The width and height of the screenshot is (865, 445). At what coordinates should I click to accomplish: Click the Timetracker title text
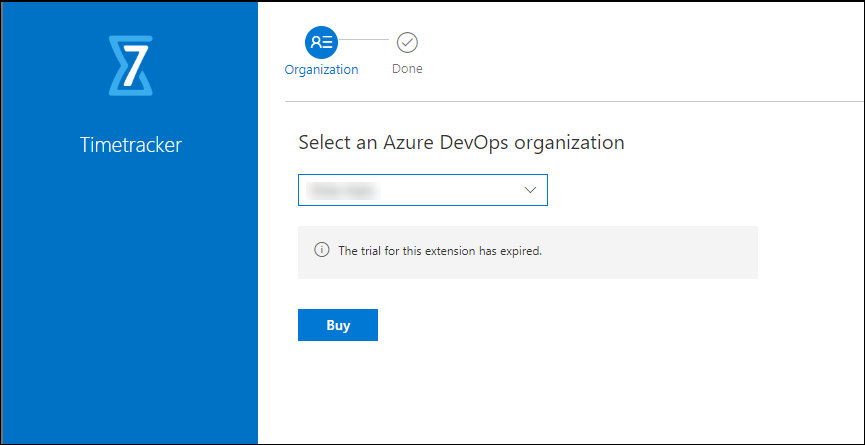[x=131, y=145]
